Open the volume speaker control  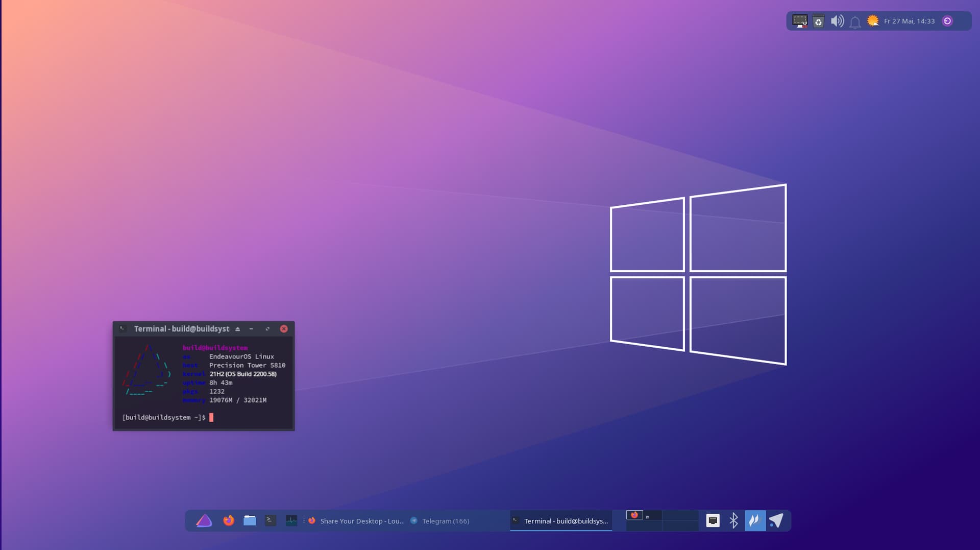[x=837, y=21]
